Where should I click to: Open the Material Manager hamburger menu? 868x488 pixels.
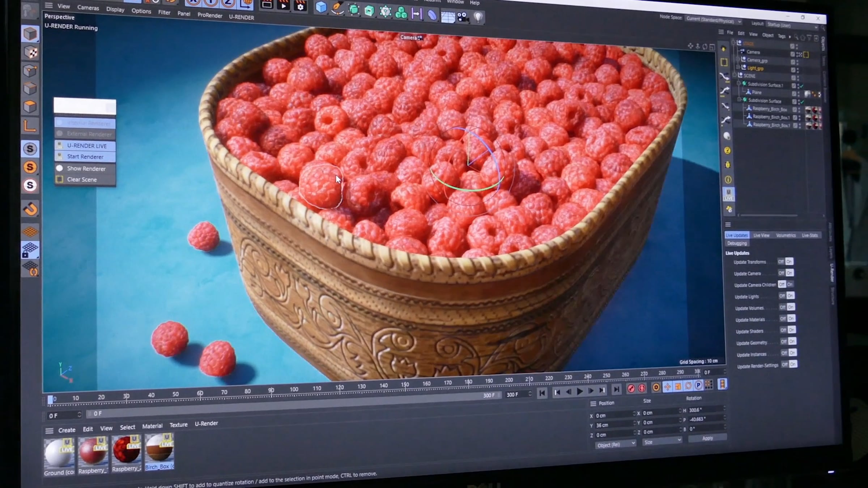point(49,431)
